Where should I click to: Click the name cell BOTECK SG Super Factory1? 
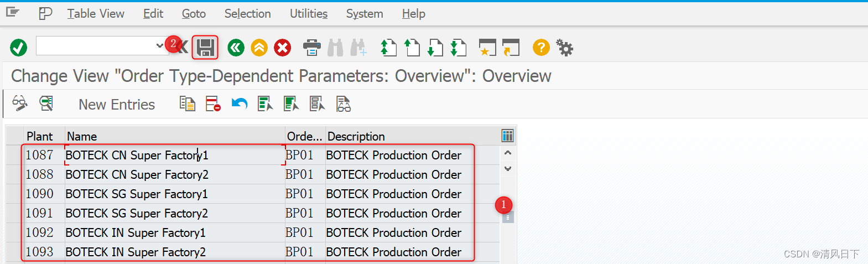pyautogui.click(x=175, y=194)
